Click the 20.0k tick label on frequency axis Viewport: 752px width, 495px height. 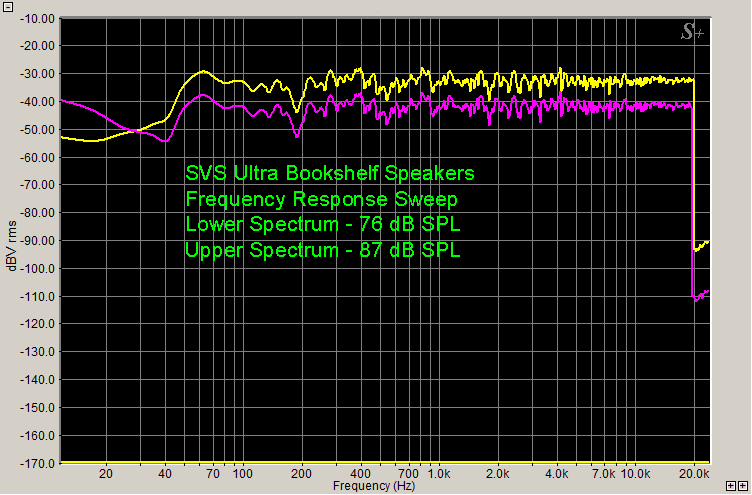click(695, 474)
